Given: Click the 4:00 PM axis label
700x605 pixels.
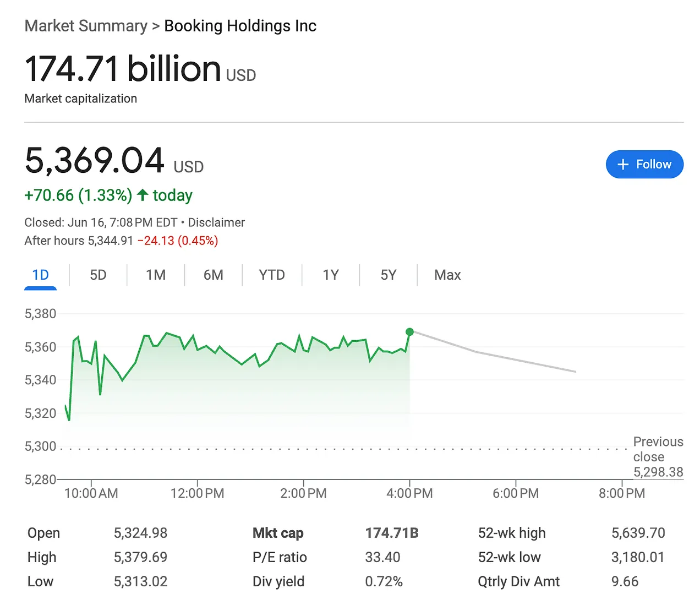Looking at the screenshot, I should [x=409, y=493].
